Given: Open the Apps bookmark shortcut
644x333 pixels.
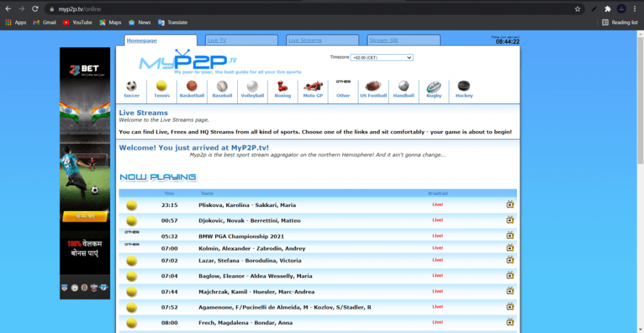Looking at the screenshot, I should [16, 23].
